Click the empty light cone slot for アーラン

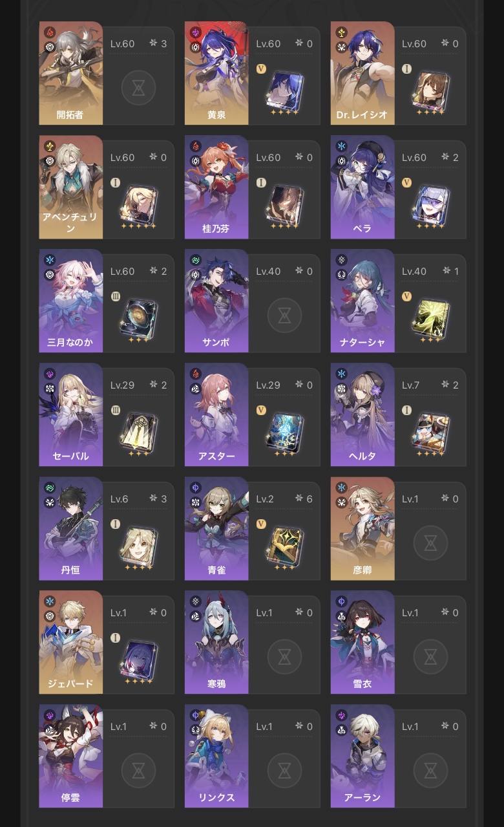(x=430, y=770)
